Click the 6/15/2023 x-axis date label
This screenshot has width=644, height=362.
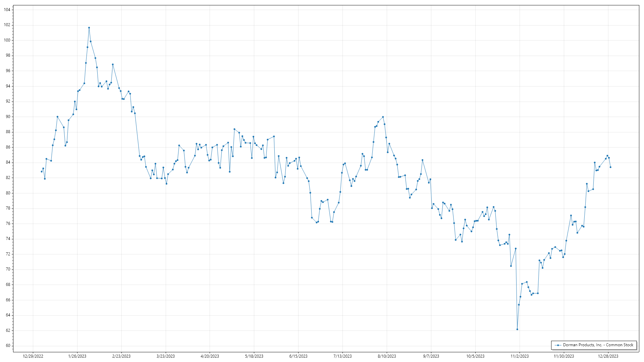(298, 356)
